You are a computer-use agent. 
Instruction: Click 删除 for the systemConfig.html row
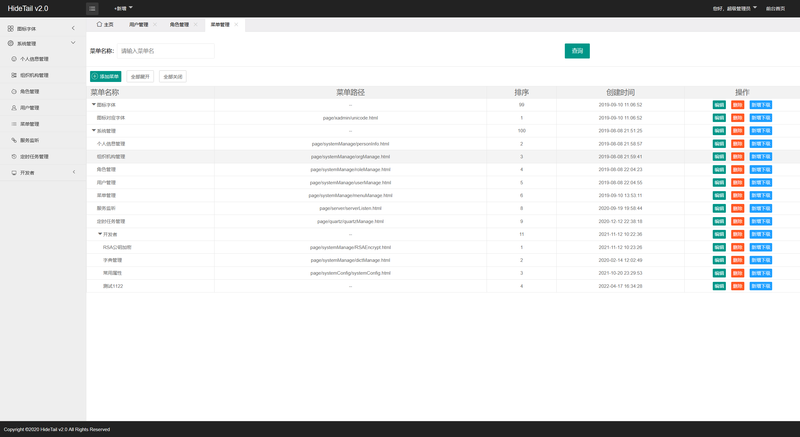click(x=738, y=273)
